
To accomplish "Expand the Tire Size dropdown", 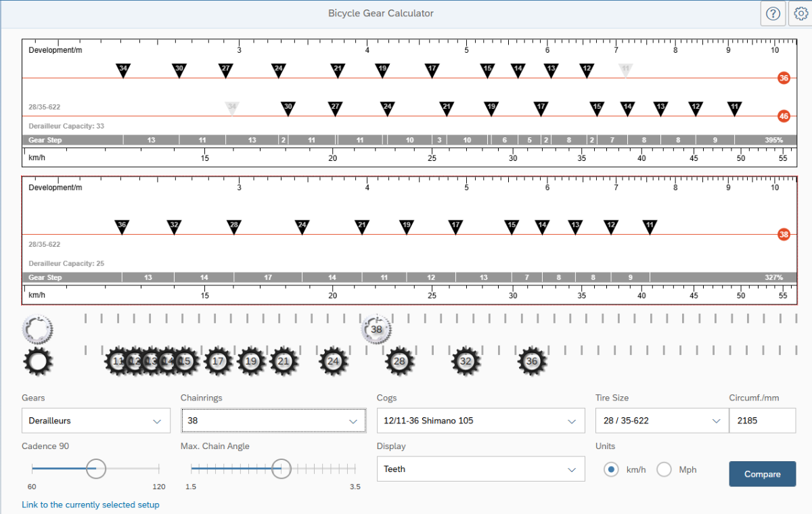I will click(658, 421).
